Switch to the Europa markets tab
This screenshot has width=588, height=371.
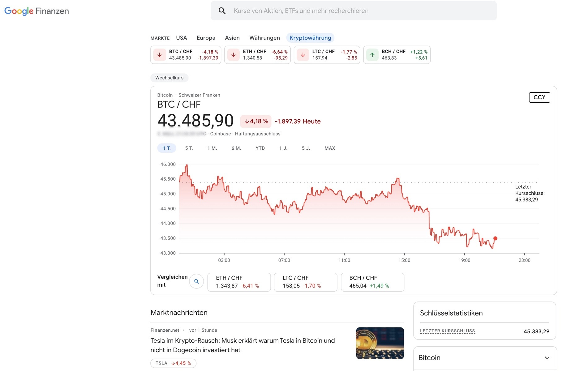[206, 38]
